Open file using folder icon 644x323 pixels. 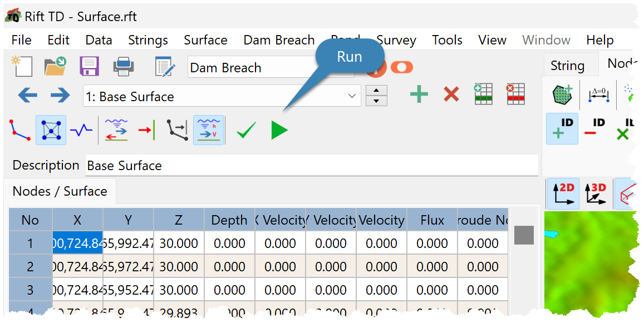[x=56, y=67]
